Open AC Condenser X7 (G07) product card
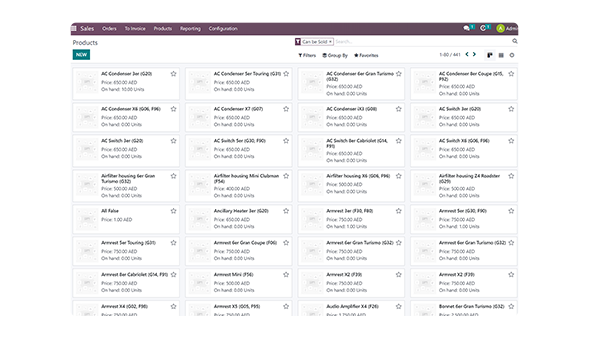 (239, 117)
